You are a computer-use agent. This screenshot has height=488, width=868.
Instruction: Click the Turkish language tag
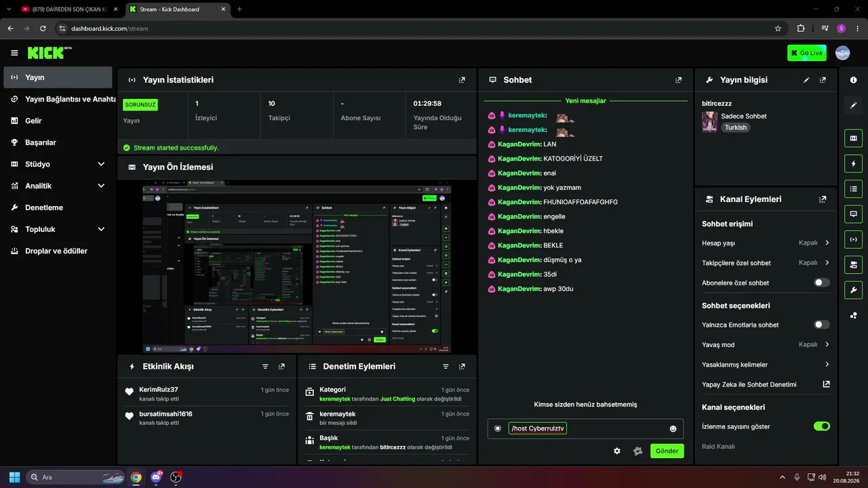click(x=735, y=127)
